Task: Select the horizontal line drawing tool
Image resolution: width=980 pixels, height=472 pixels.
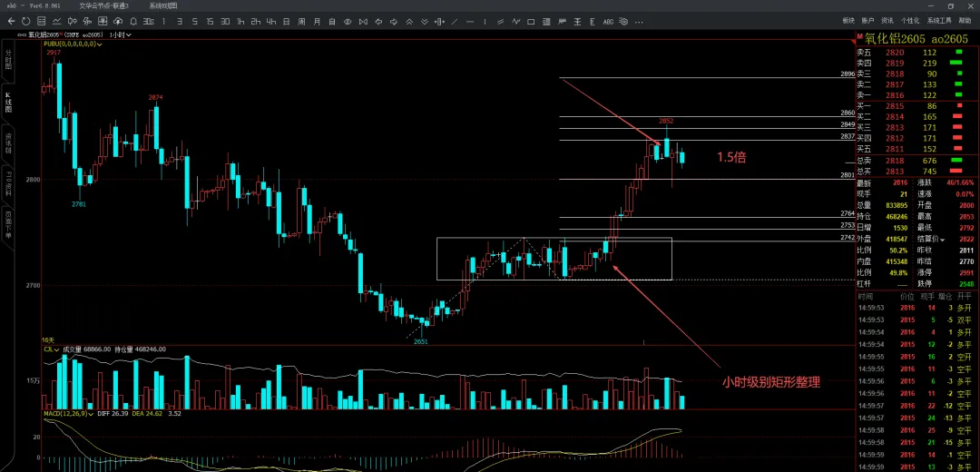Action: (x=470, y=21)
